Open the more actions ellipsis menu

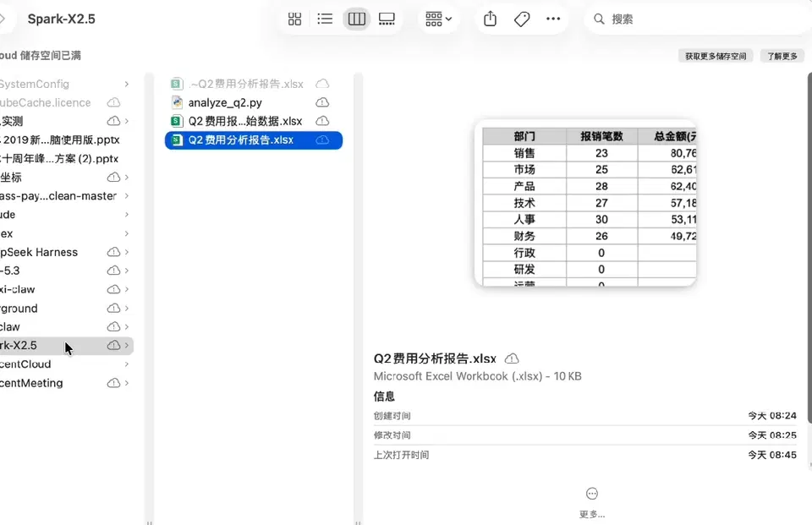point(553,19)
